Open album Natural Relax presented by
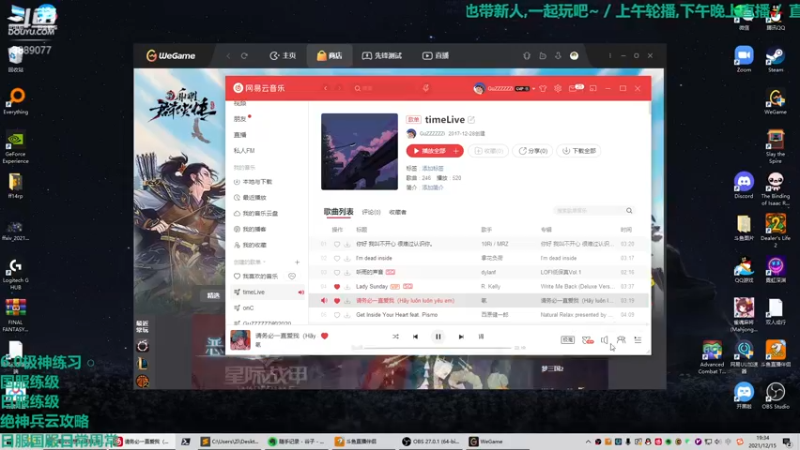This screenshot has width=800, height=450. 577,315
